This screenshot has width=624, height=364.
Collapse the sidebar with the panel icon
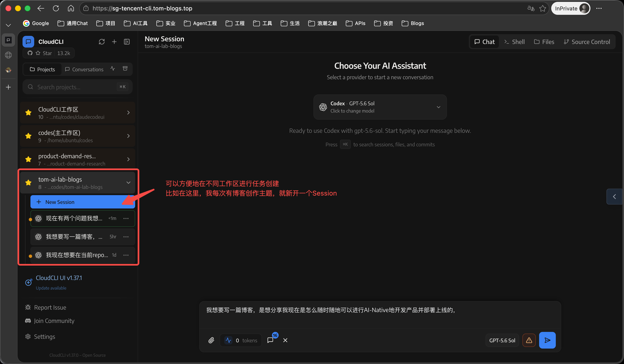click(127, 42)
